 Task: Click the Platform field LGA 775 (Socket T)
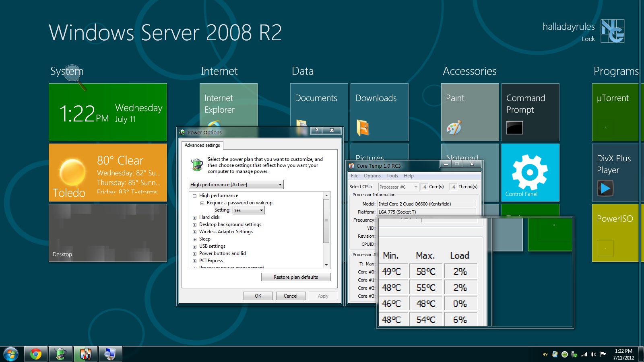427,212
